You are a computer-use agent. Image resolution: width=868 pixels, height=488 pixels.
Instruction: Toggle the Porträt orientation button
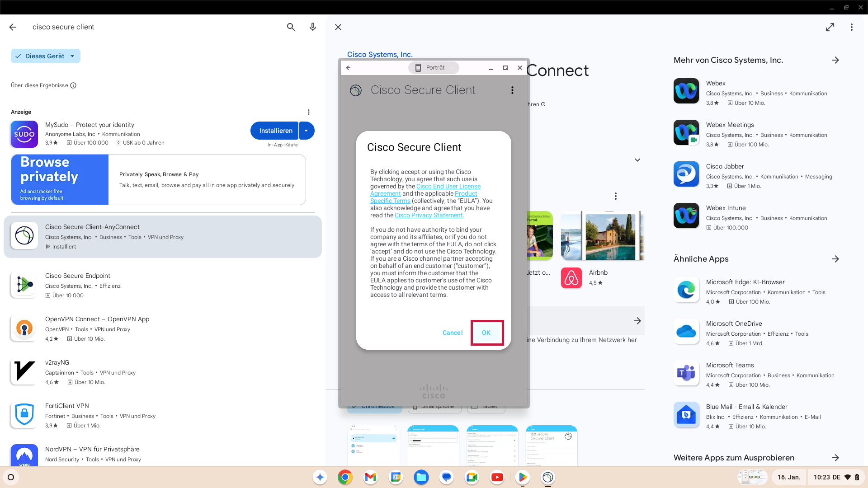pos(433,68)
